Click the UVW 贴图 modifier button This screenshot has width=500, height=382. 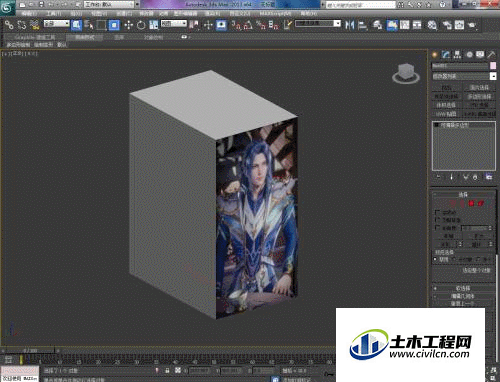click(x=447, y=114)
